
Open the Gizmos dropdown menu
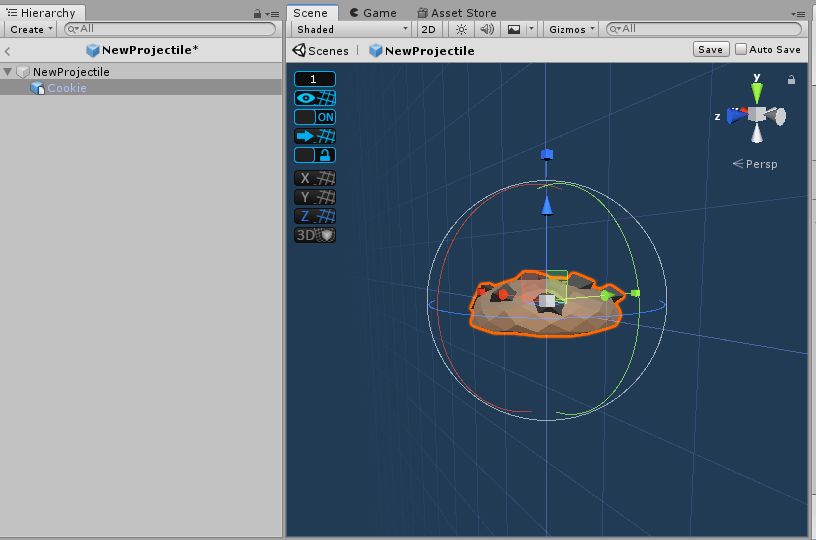point(572,30)
